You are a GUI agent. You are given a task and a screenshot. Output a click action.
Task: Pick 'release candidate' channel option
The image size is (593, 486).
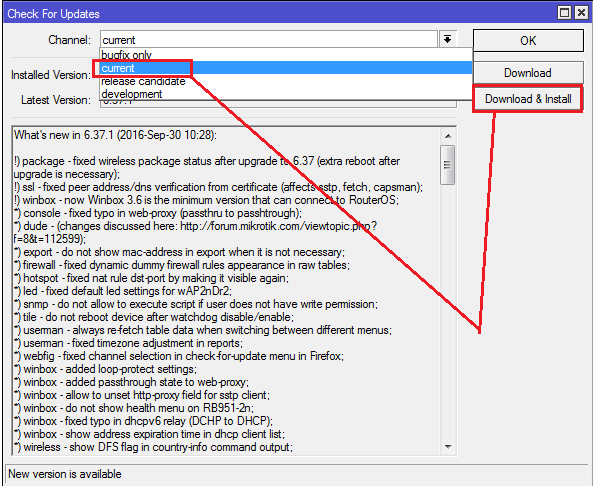coord(286,81)
